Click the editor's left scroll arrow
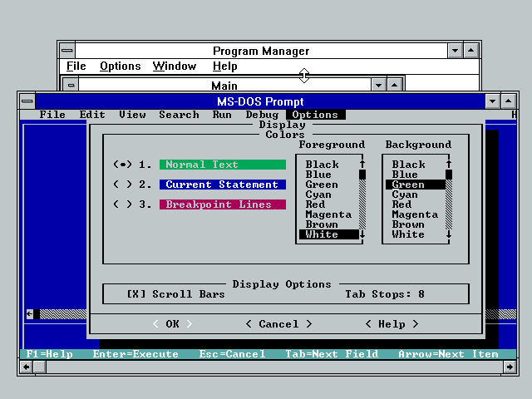This screenshot has height=399, width=532. pos(30,314)
